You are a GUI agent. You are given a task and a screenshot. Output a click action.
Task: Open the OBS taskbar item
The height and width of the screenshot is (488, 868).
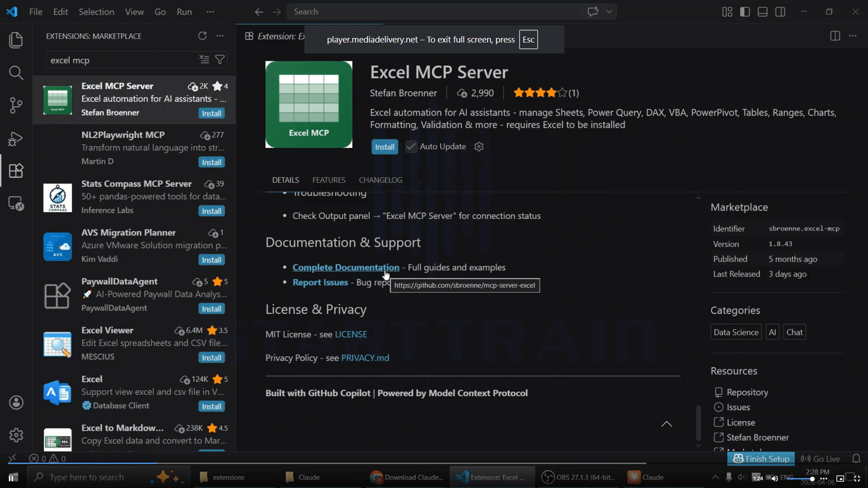coord(578,477)
